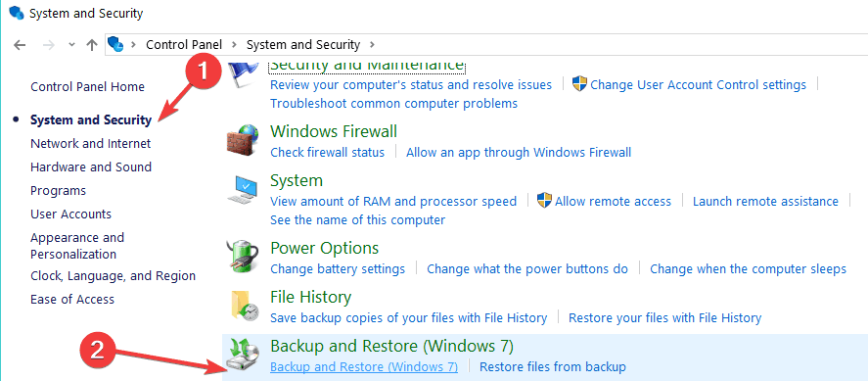This screenshot has width=868, height=381.
Task: Go up one level with Up arrow
Action: (92, 45)
